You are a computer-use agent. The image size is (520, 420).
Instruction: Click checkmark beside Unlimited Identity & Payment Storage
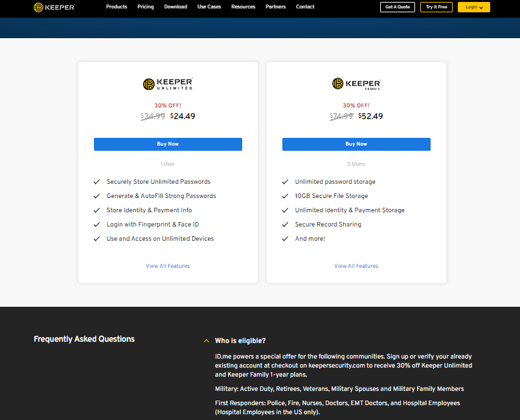pyautogui.click(x=285, y=210)
